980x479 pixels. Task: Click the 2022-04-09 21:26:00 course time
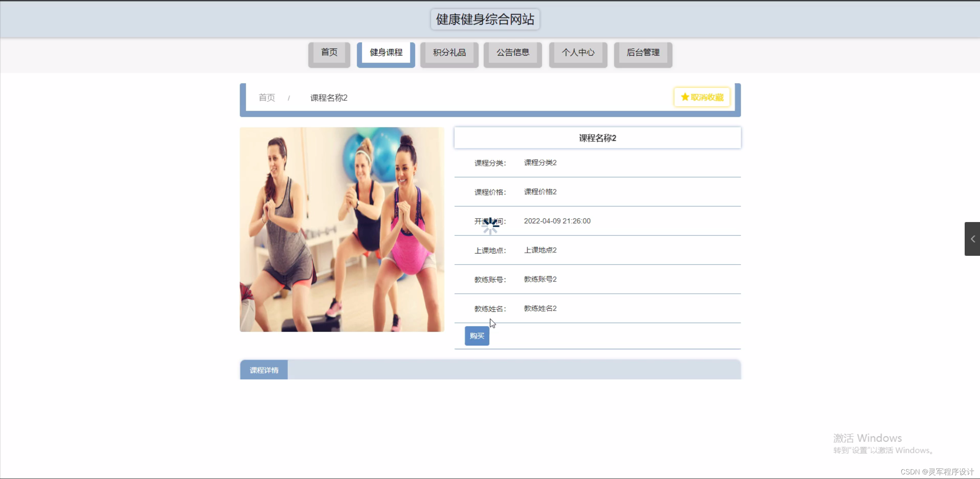(x=557, y=221)
